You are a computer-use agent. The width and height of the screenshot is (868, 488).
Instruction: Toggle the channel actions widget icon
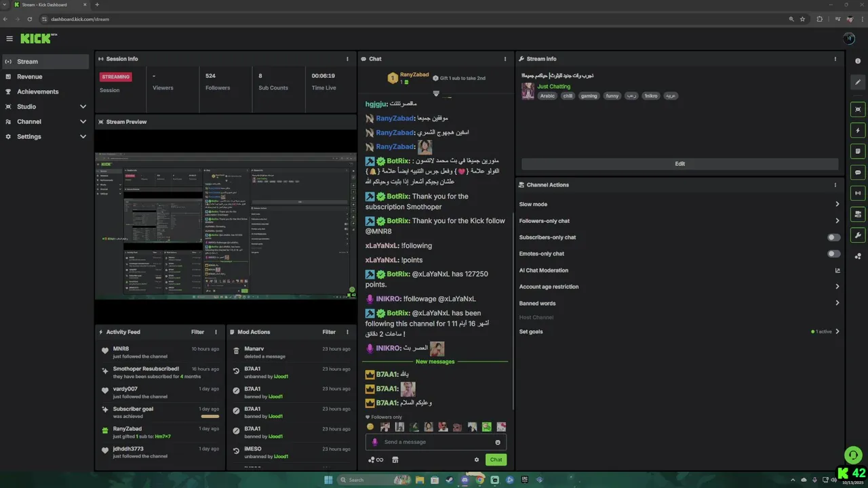(x=858, y=214)
